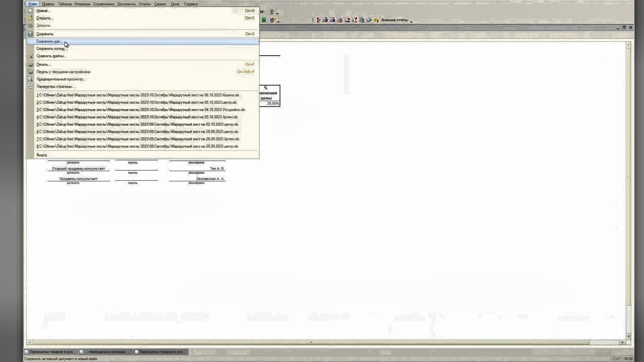Click the horizontal scrollbar thumb
This screenshot has width=644, height=362.
pos(311,342)
